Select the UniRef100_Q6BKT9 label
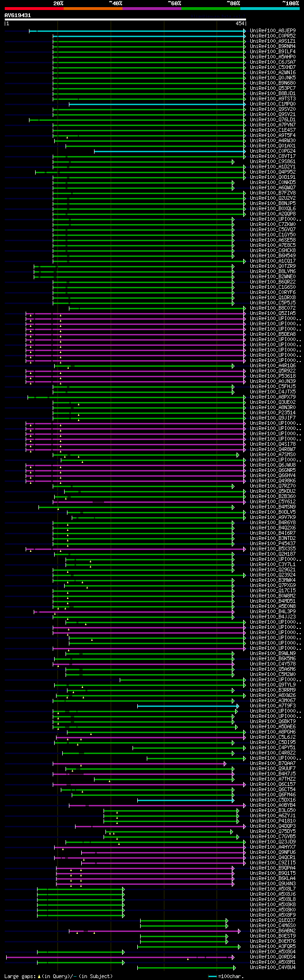This screenshot has width=304, height=980. [273, 722]
